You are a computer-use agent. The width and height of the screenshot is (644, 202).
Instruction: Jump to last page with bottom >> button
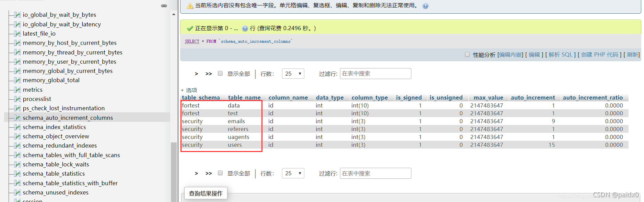(x=209, y=173)
